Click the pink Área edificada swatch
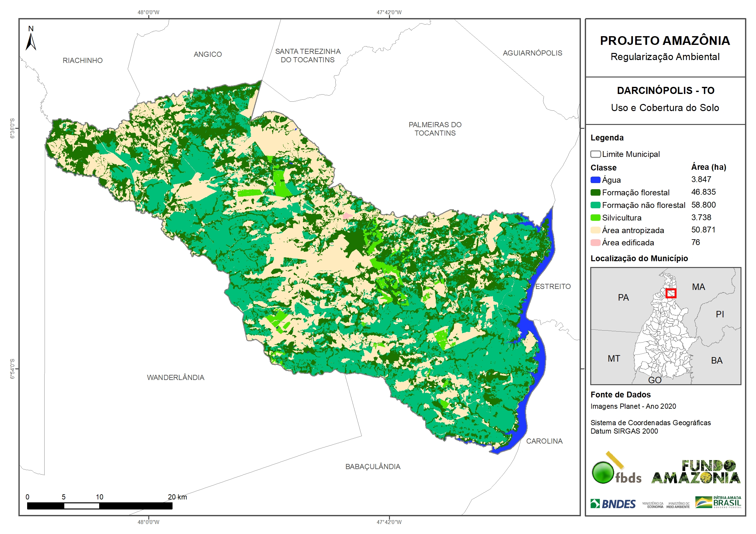Screen dimensions: 756x534 595,243
